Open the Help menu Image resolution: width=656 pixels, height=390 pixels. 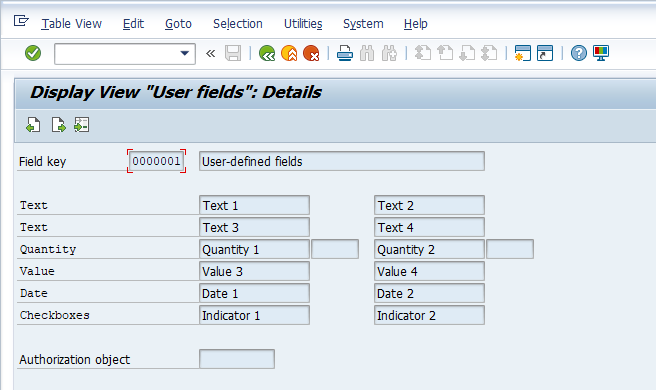415,24
